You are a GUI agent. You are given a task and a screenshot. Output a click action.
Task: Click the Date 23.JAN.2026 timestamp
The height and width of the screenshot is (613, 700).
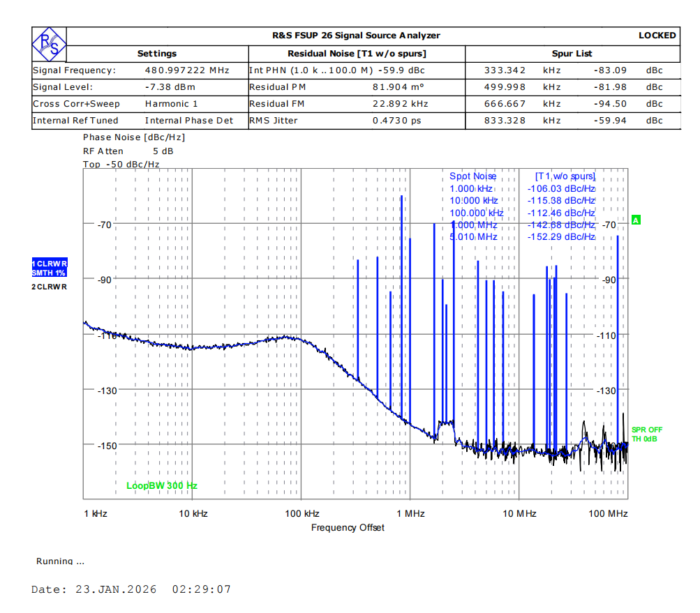coord(131,589)
